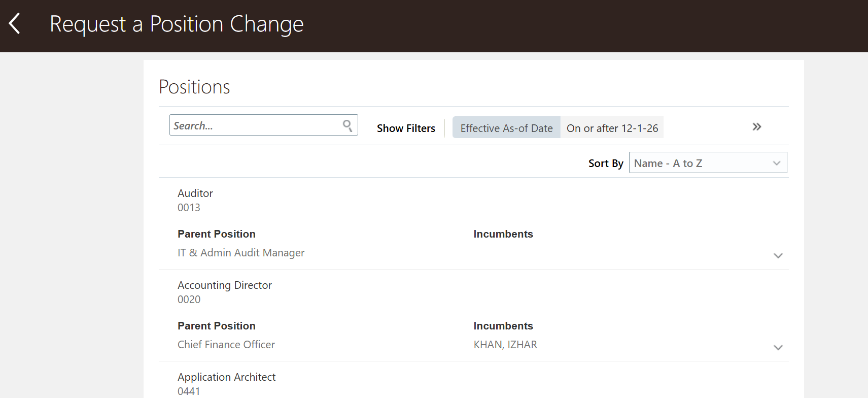The image size is (868, 398).
Task: Click position number 0441
Action: coord(189,391)
